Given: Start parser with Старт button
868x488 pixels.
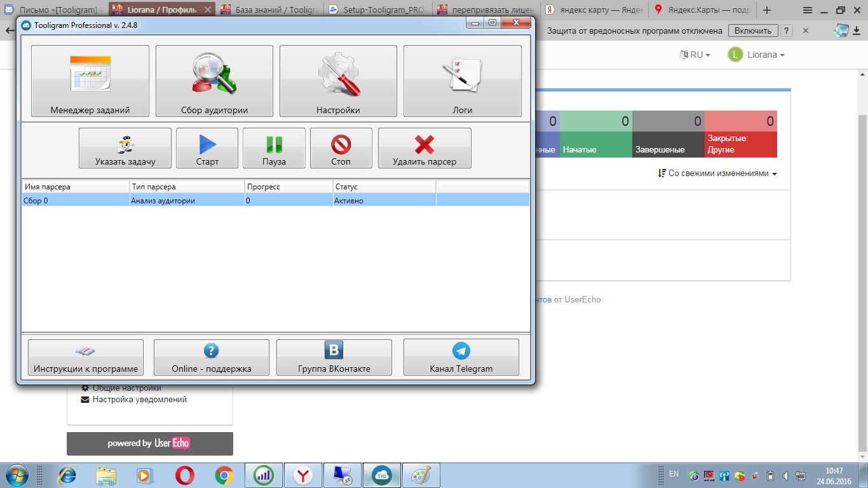Looking at the screenshot, I should [x=207, y=148].
